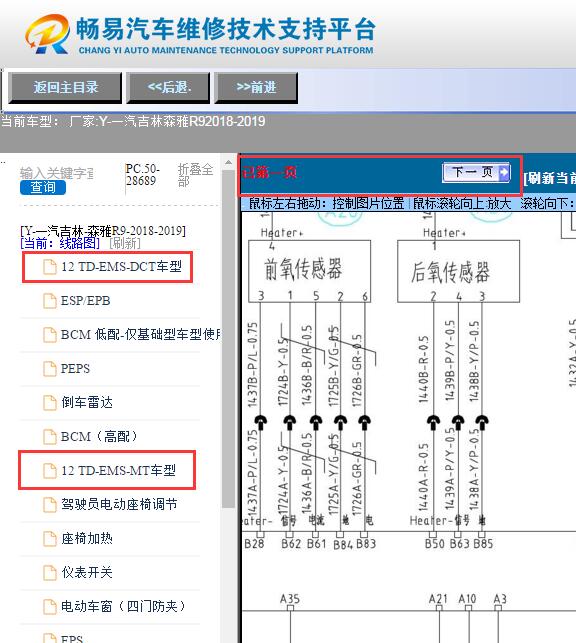The width and height of the screenshot is (576, 643).
Task: Click the Y-一汽吉林-森雅R9-2018-2019 heading
Action: tap(103, 231)
